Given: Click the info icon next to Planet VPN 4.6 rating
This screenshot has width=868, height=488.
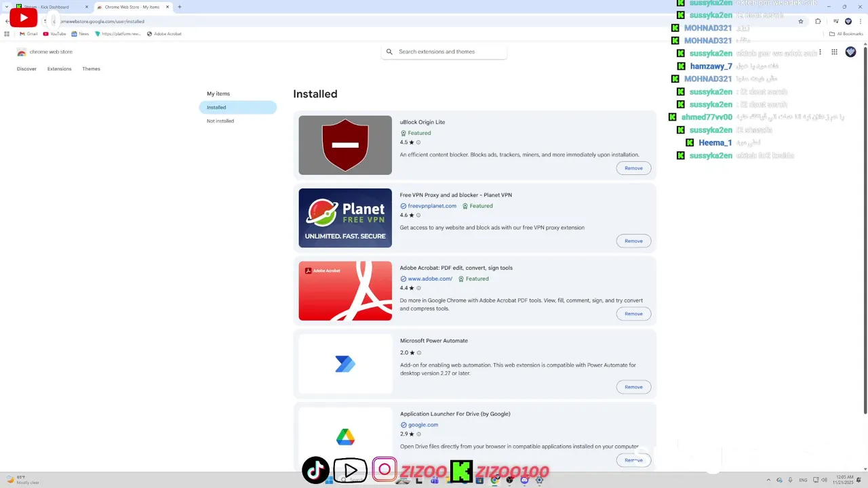Looking at the screenshot, I should pos(418,216).
